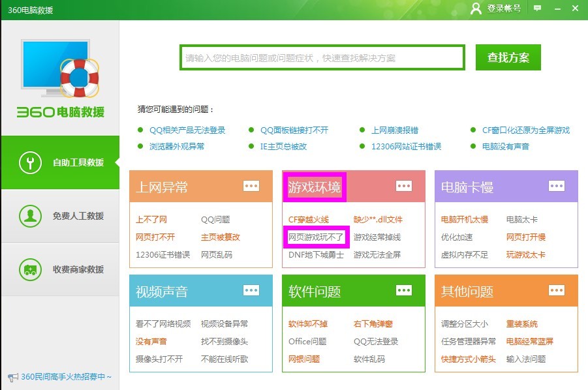The width and height of the screenshot is (588, 390).
Task: Click 网页打开慢 fix
Action: 526,237
